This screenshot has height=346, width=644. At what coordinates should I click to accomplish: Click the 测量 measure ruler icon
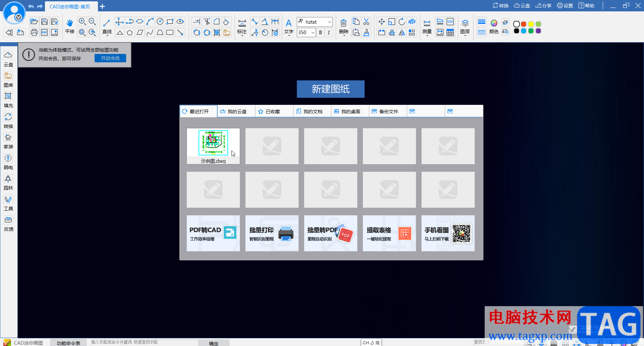point(427,26)
